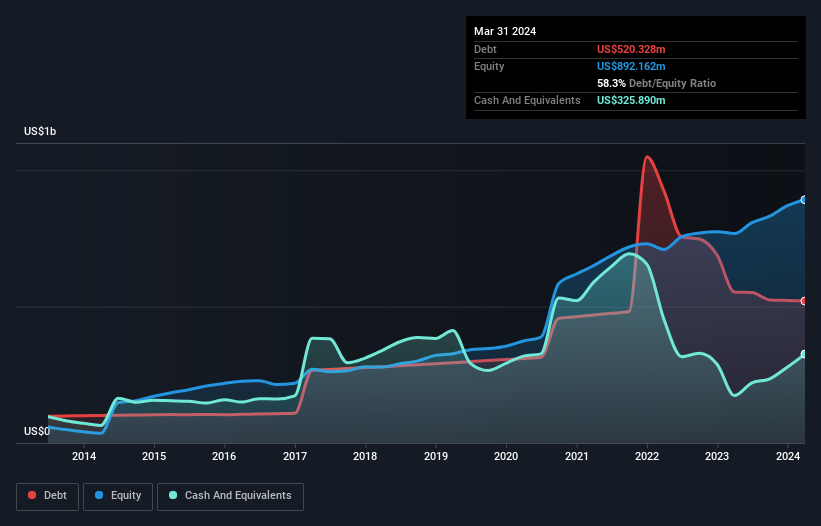821x526 pixels.
Task: Click the teal Cash And Equivalents legend dot
Action: (173, 495)
